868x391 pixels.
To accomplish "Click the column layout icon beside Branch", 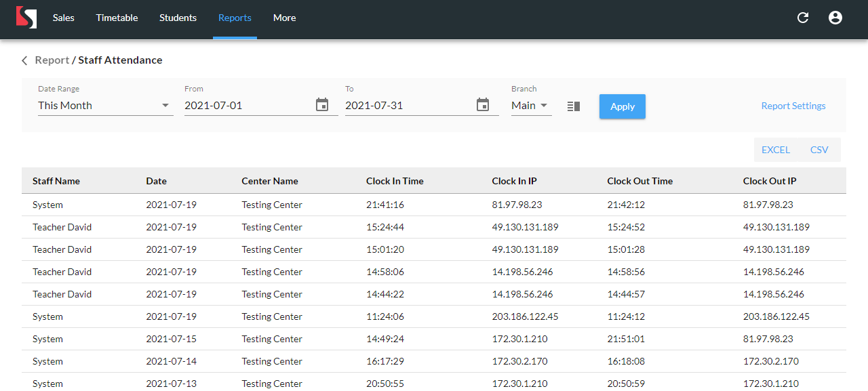I will click(x=574, y=106).
